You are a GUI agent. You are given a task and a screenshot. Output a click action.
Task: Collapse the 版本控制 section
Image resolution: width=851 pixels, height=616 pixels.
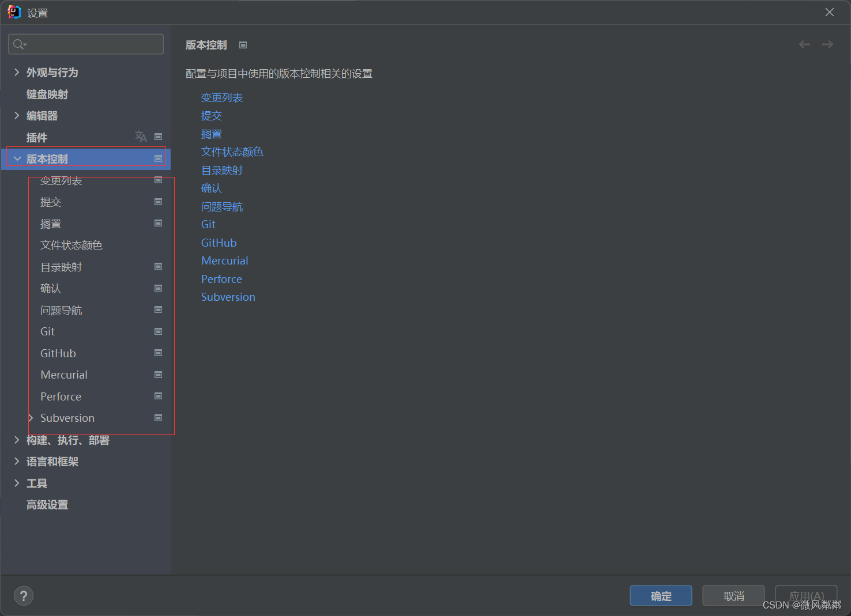pos(17,158)
